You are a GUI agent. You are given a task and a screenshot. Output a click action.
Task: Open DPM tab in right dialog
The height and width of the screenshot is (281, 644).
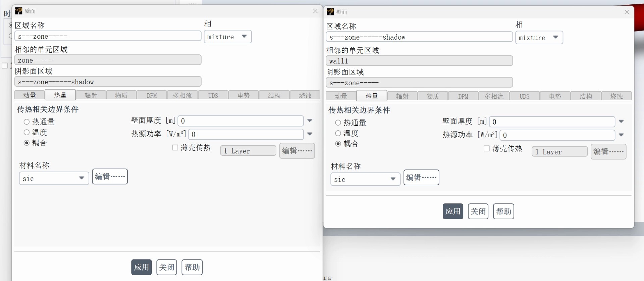coord(464,96)
